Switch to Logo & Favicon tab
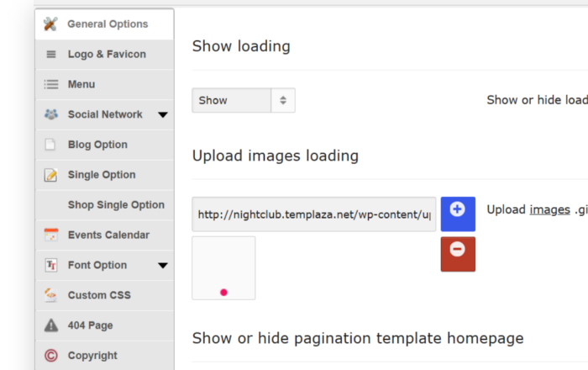Screen dimensions: 588x370 (x=104, y=55)
